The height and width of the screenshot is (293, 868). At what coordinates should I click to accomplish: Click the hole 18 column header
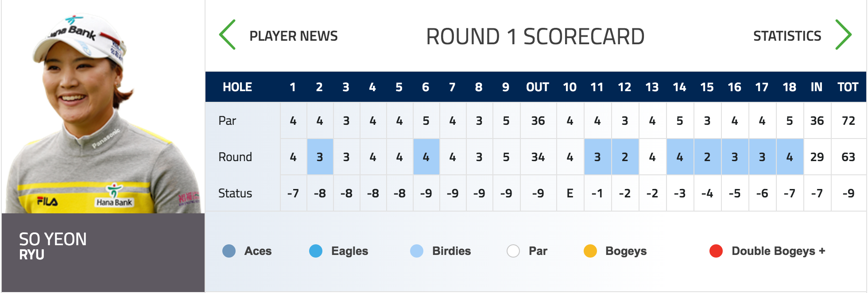click(x=789, y=87)
